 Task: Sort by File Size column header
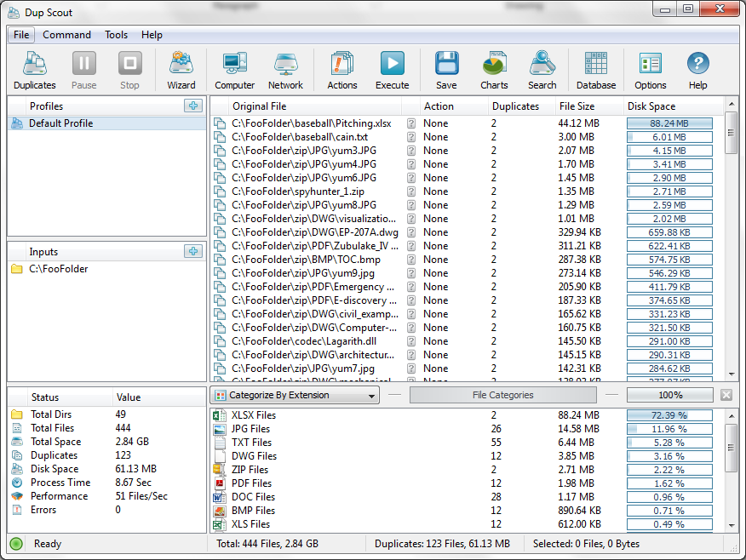[x=589, y=106]
